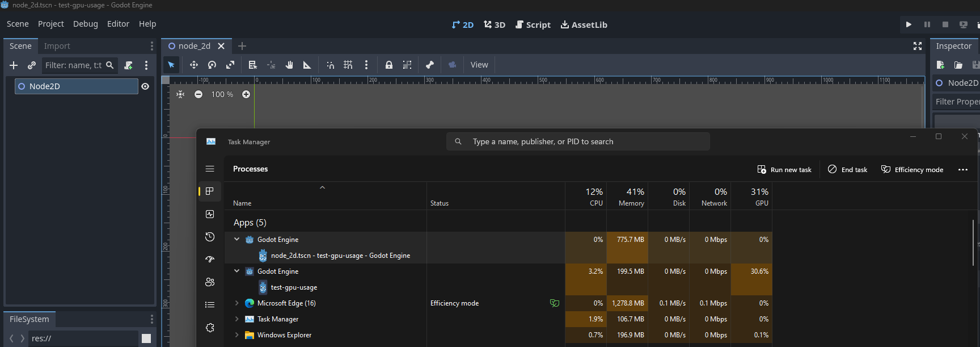Click the list-select tool in Godot toolbar
This screenshot has height=347, width=980.
pyautogui.click(x=253, y=65)
